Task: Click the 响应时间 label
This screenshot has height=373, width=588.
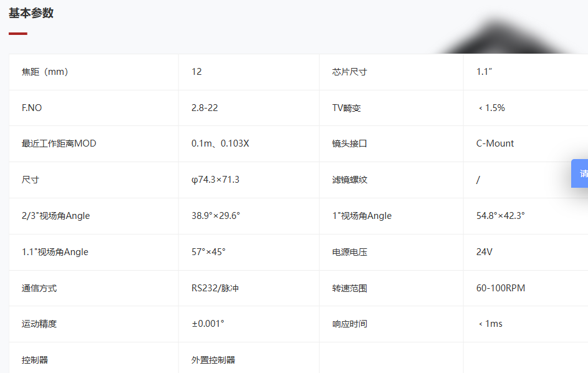Action: (x=350, y=324)
